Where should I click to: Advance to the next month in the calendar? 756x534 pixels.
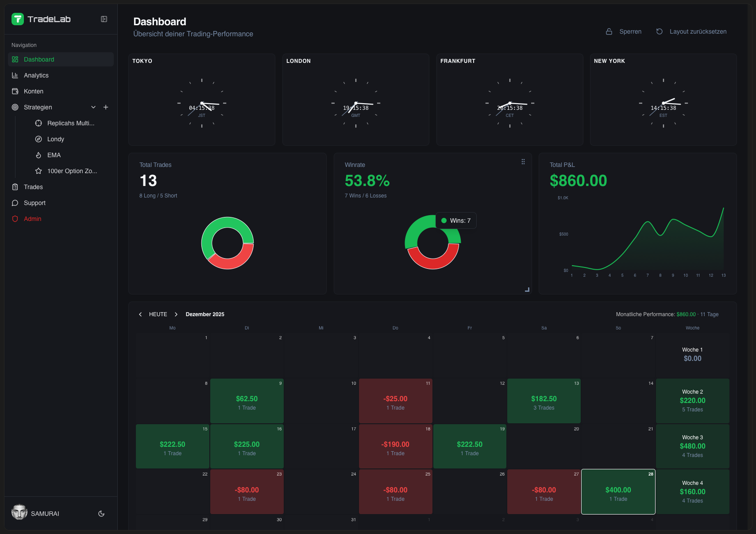click(176, 314)
